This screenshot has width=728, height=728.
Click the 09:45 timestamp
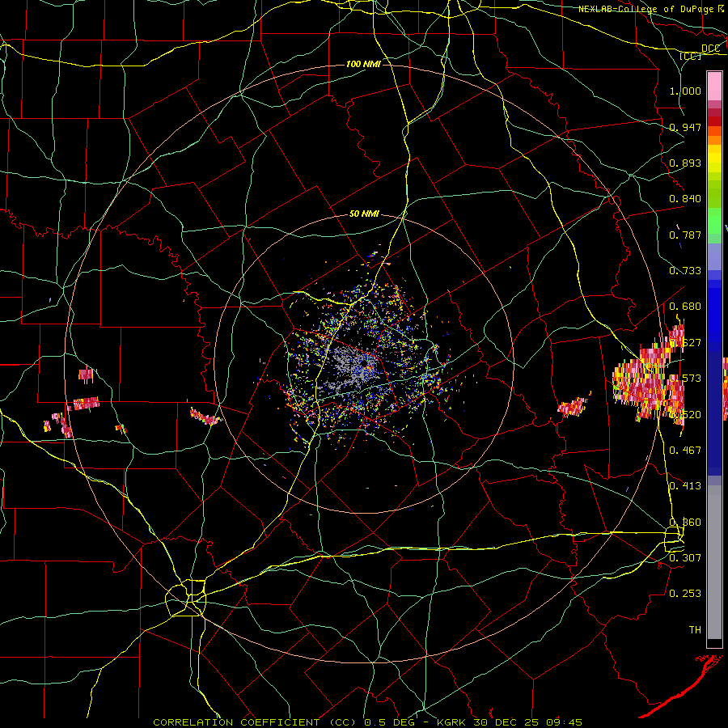point(564,722)
